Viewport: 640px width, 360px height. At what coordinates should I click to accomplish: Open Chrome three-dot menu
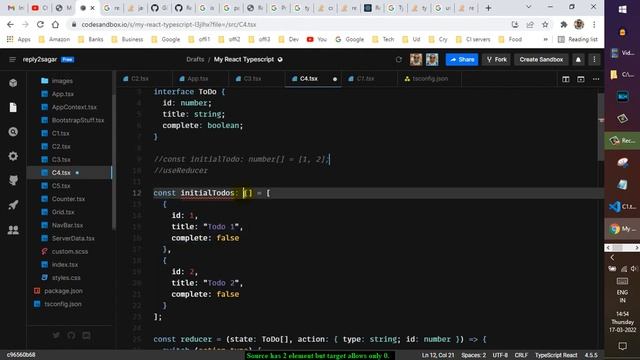[594, 24]
